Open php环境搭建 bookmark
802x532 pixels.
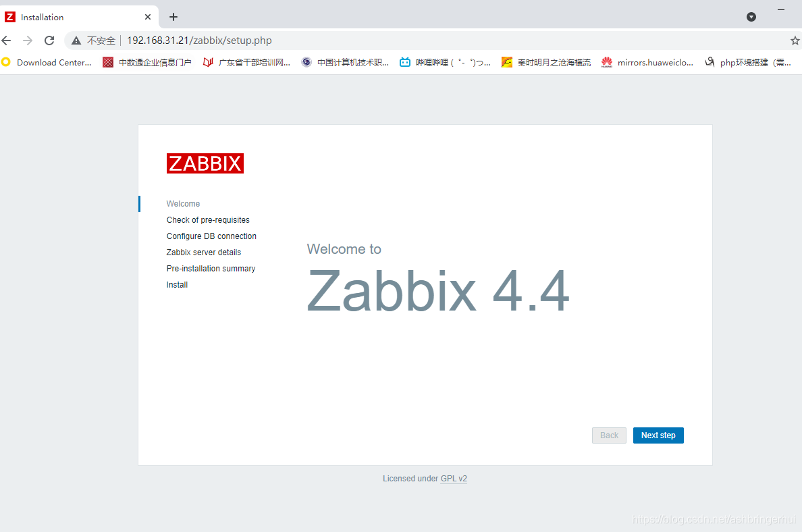[748, 62]
